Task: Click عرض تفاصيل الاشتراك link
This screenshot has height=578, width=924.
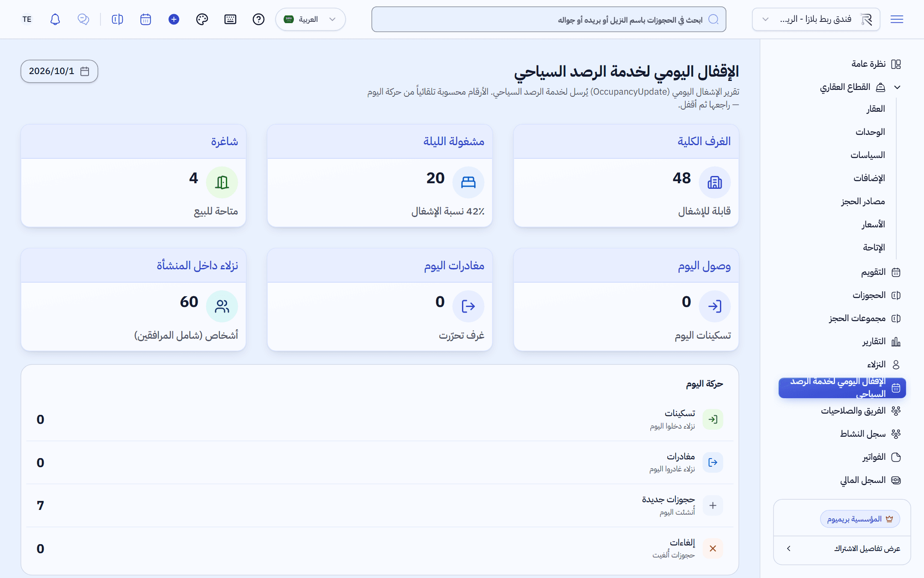Action: pos(867,548)
